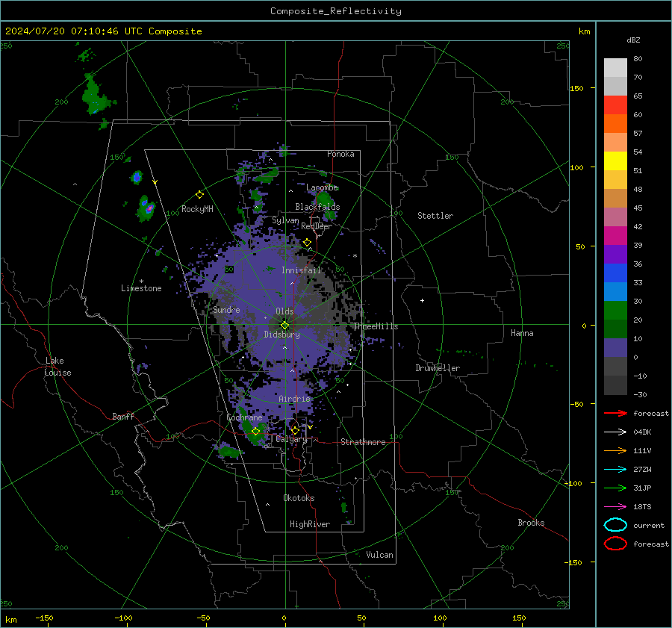The image size is (672, 628).
Task: Click the green 31JP arrow in legend
Action: [615, 488]
